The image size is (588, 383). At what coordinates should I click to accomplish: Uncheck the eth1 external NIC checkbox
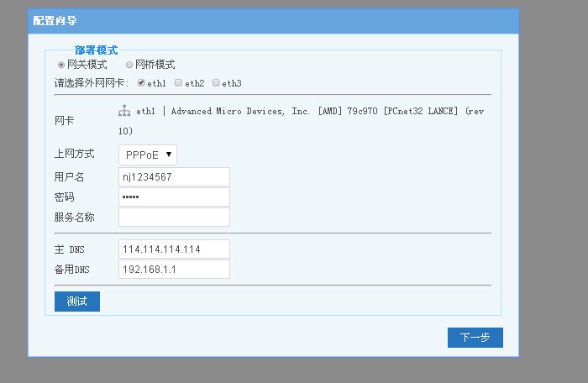pos(141,83)
